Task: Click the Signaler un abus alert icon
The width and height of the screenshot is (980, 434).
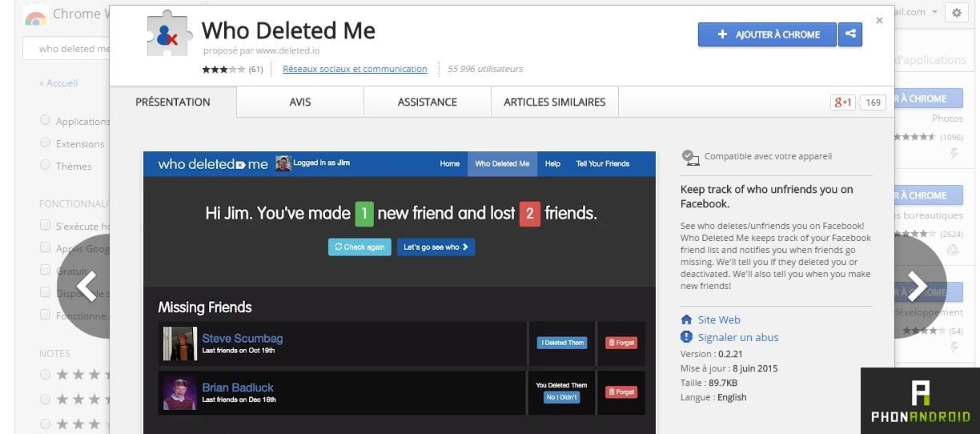Action: [x=686, y=337]
